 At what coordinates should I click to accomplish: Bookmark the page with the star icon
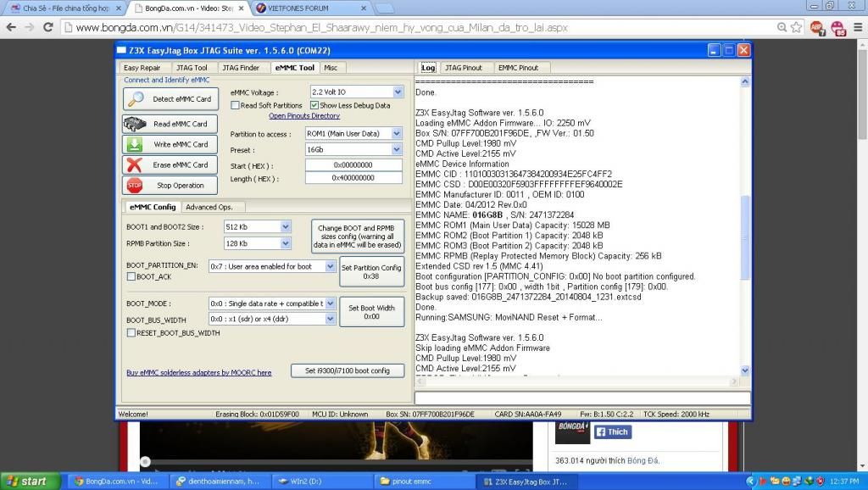796,27
